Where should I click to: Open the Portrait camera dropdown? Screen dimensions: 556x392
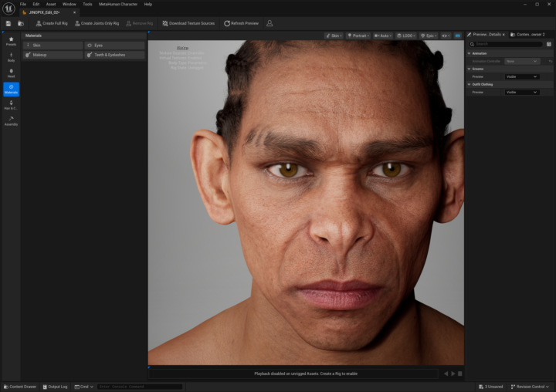coord(358,35)
